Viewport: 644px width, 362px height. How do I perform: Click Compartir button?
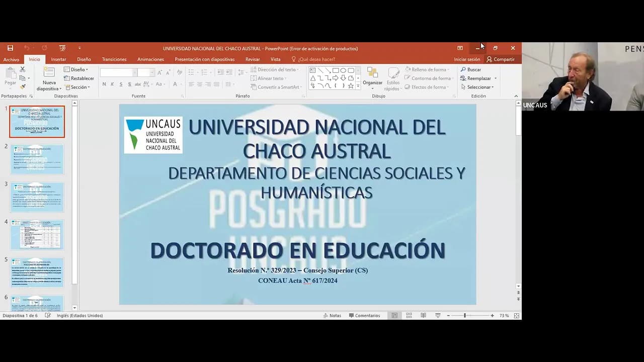[x=501, y=59]
